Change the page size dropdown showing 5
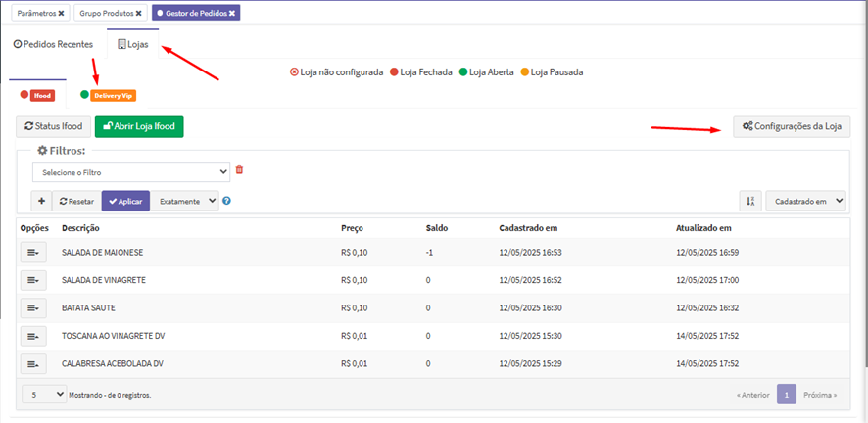 pos(43,394)
